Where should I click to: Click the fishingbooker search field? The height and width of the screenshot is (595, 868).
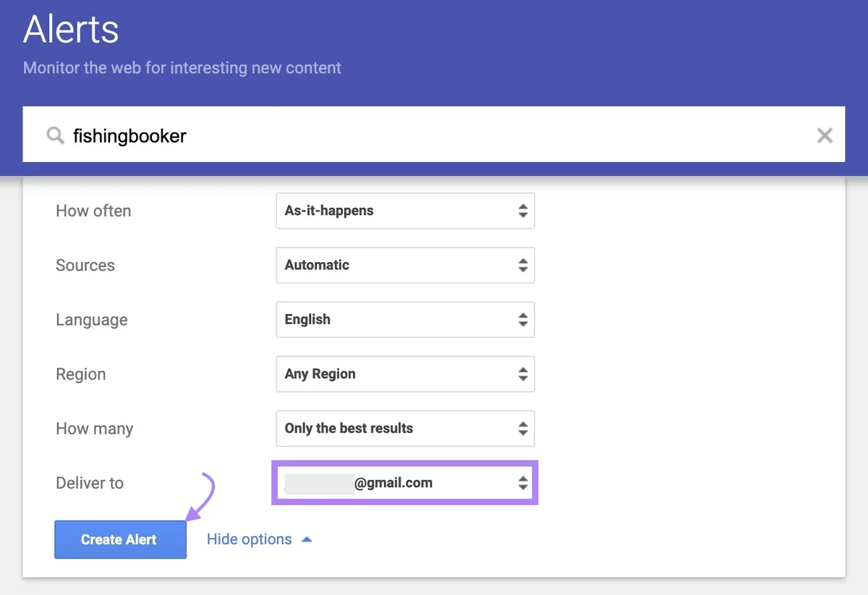point(434,135)
